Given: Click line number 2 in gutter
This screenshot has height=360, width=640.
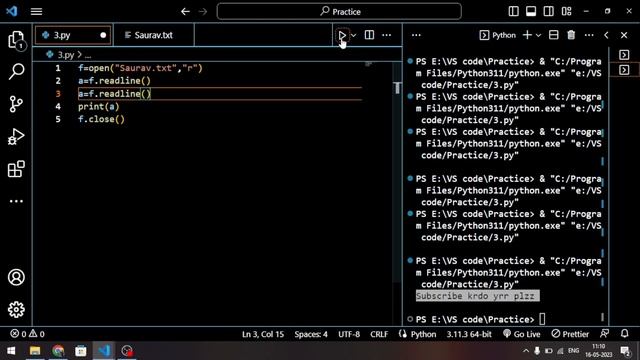Looking at the screenshot, I should 58,81.
